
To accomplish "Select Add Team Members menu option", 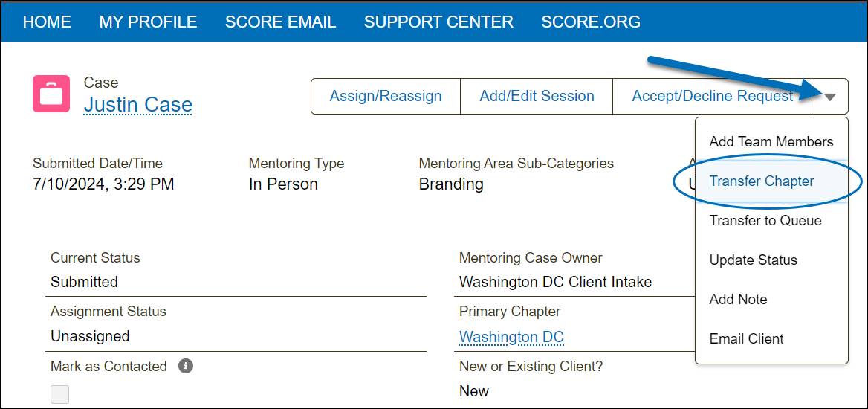I will (x=771, y=141).
